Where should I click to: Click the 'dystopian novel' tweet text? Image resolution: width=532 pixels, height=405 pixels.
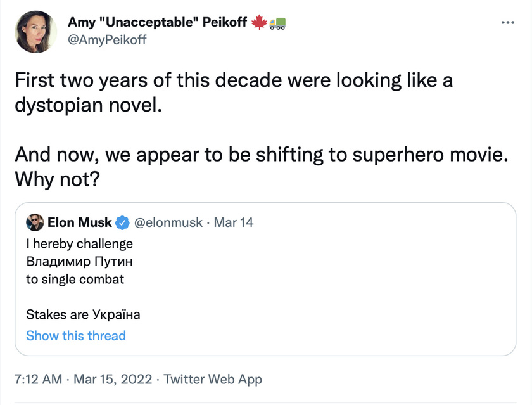(x=88, y=105)
